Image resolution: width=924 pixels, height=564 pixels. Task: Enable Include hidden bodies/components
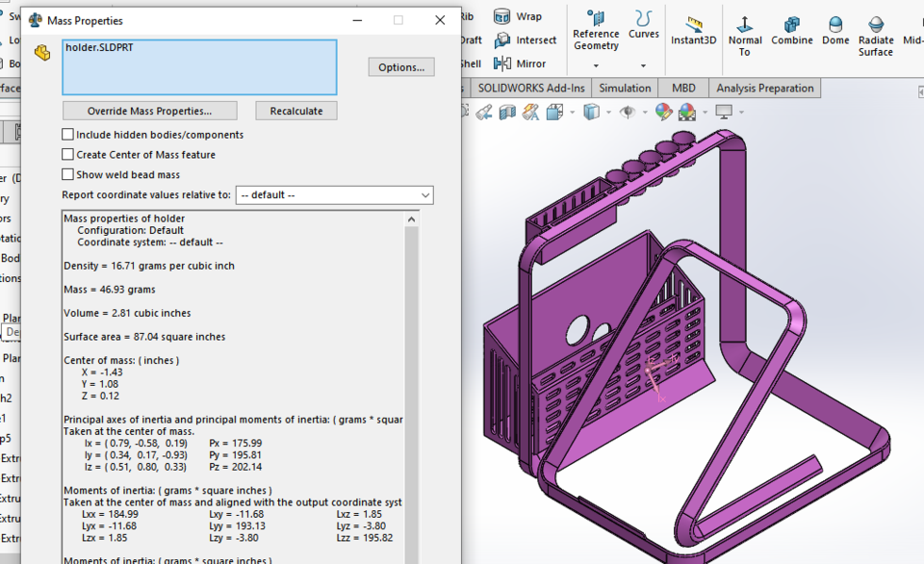click(67, 134)
